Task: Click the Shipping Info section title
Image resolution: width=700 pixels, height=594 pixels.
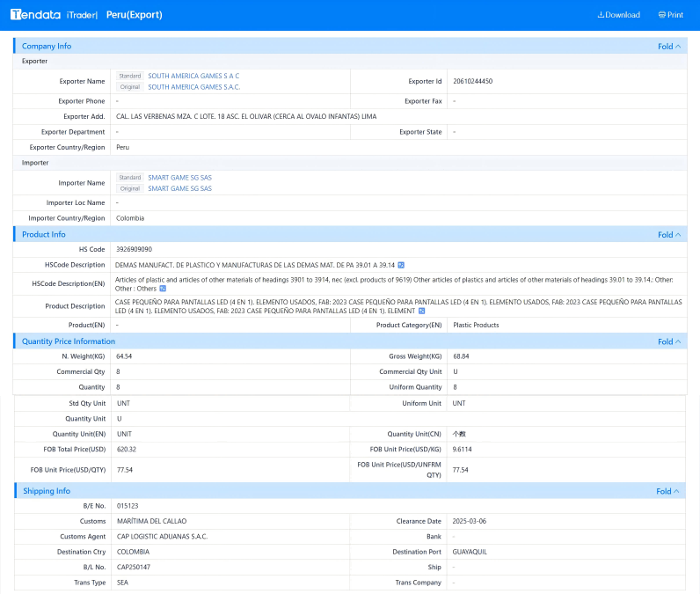Action: (47, 491)
